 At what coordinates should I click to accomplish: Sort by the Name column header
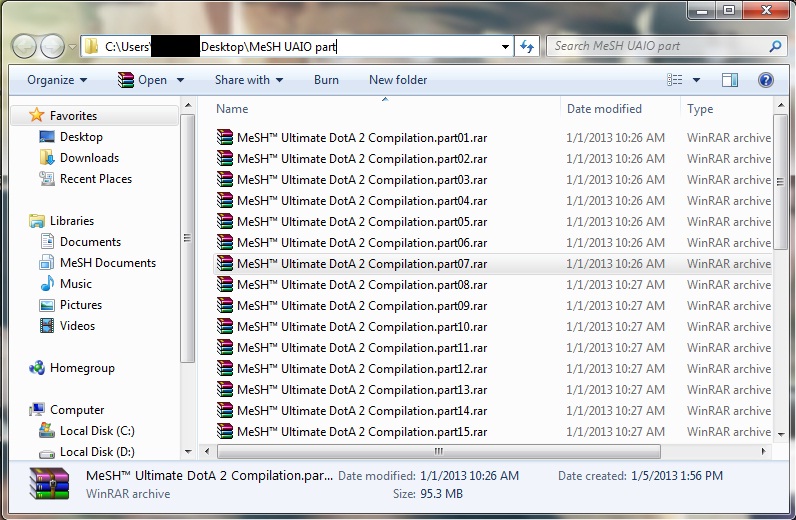[x=232, y=109]
